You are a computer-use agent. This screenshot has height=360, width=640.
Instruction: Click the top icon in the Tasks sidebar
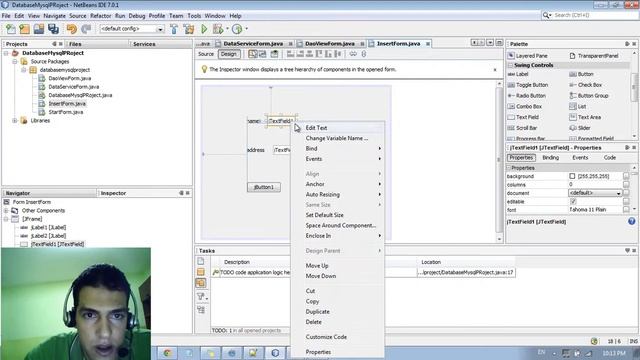click(201, 261)
